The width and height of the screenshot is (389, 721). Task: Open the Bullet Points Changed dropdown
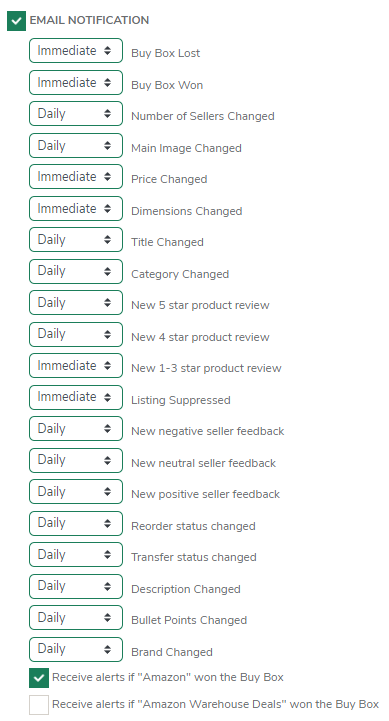pyautogui.click(x=76, y=618)
